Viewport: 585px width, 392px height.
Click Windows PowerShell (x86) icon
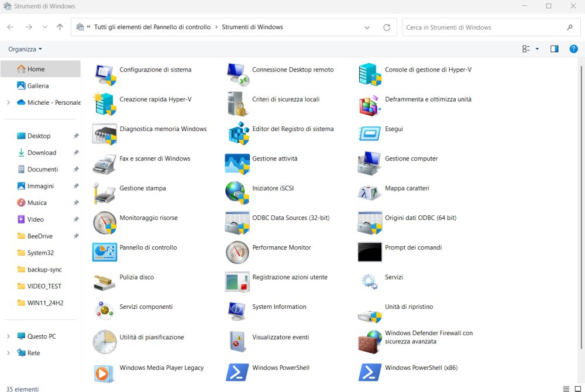(x=370, y=373)
